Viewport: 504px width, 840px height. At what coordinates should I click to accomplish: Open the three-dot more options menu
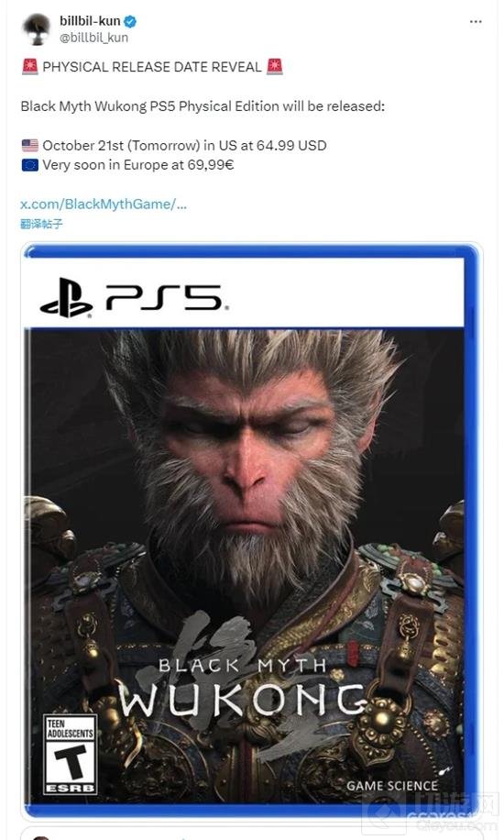tap(475, 22)
